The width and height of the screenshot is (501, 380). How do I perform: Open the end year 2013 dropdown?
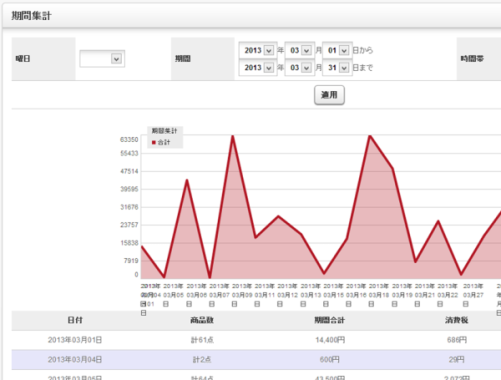[x=258, y=68]
